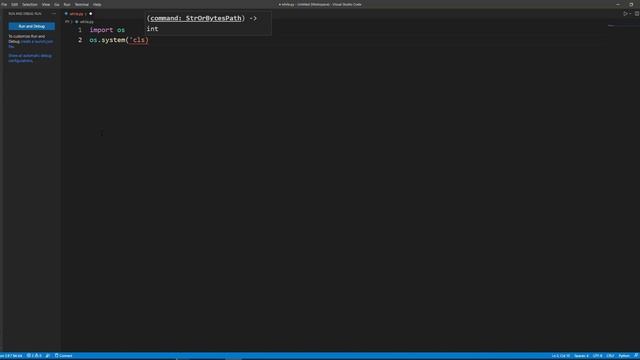Open the Python language mode selector
Screen dimensions: 640x360
coord(624,356)
